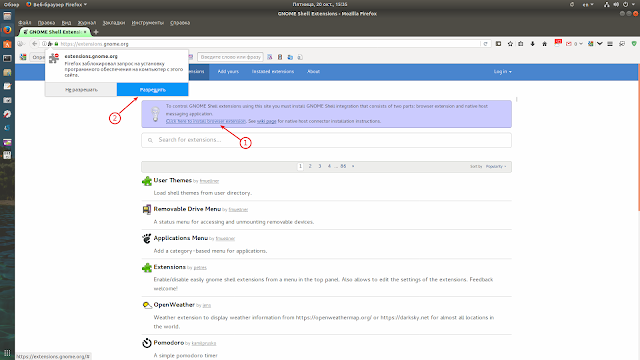Expand the Gmail notifier dropdown arrow
Image resolution: width=640 pixels, height=360 pixels.
[x=580, y=44]
